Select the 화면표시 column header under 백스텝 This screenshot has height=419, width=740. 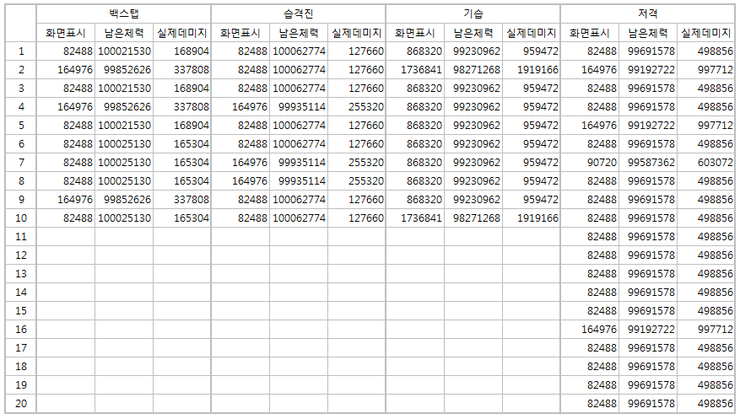click(67, 33)
